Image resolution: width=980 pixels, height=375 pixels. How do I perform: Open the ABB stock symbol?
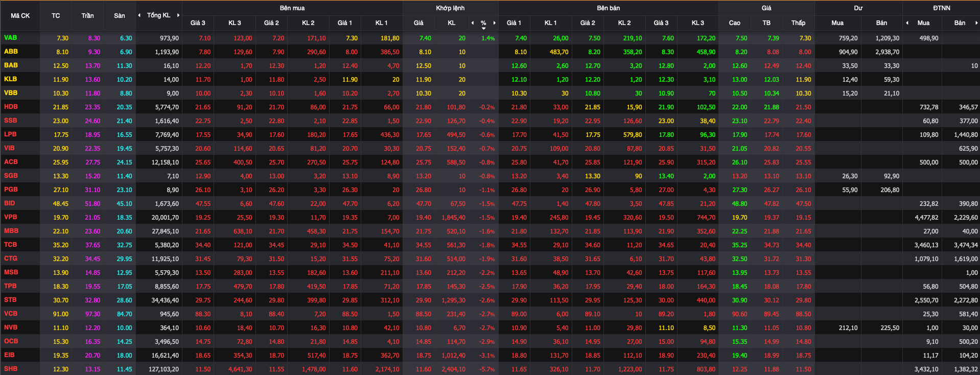pos(11,52)
